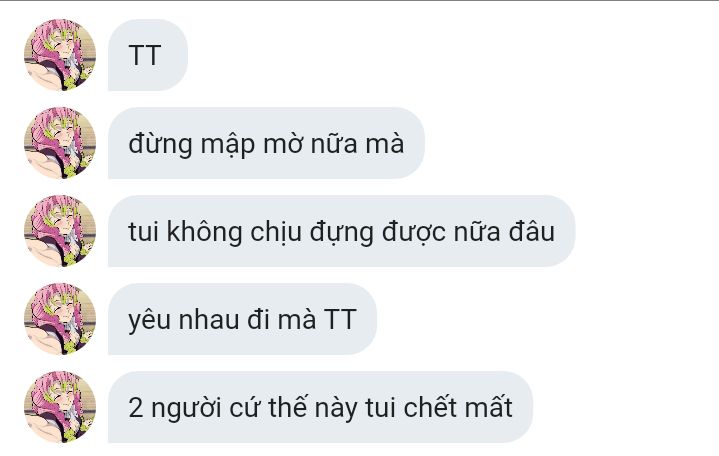Click the word 'đừng' in second message
Viewport: 719px width, 456px height.
pos(160,145)
